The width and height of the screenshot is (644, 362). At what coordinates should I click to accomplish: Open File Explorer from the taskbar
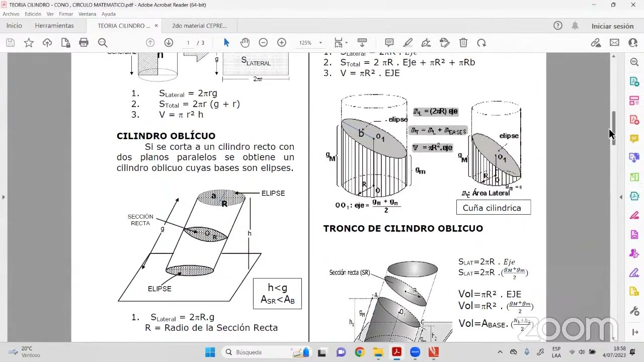click(378, 352)
